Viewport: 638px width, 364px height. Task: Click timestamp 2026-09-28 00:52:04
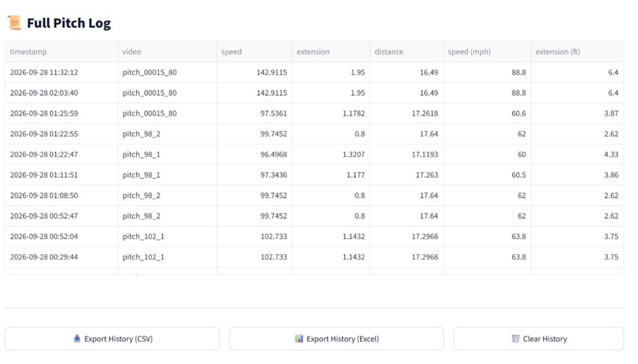(44, 237)
